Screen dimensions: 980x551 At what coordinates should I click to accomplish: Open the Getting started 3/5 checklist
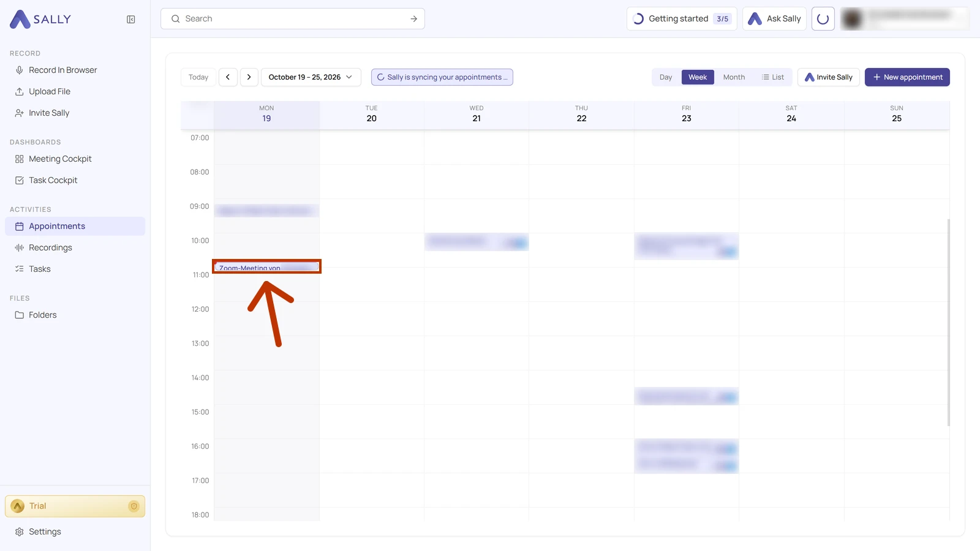click(682, 19)
